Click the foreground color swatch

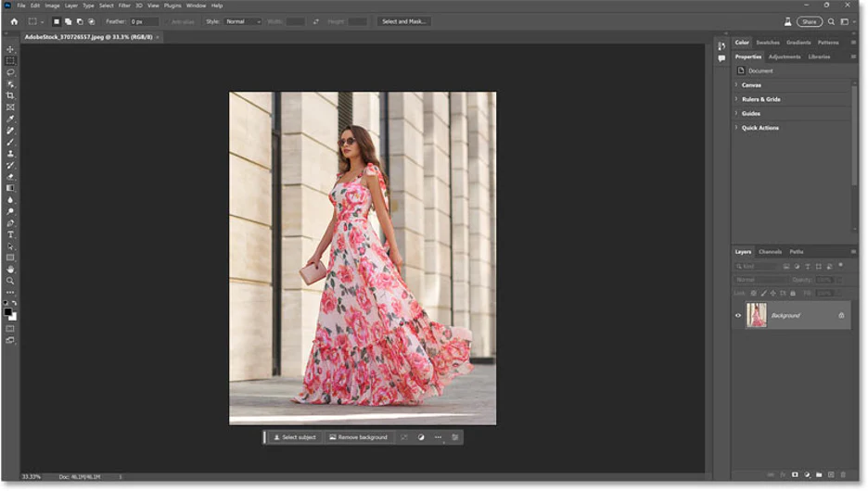coord(7,312)
